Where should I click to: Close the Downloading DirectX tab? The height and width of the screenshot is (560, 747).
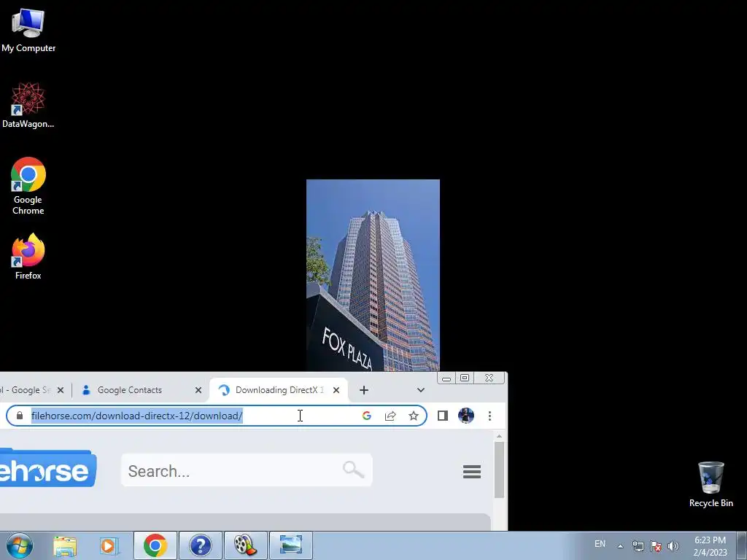tap(336, 390)
